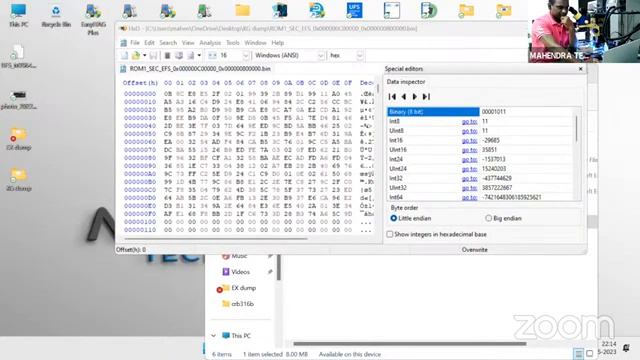This screenshot has width=640, height=360.
Task: Click the go to link for UInt8
Action: [469, 131]
